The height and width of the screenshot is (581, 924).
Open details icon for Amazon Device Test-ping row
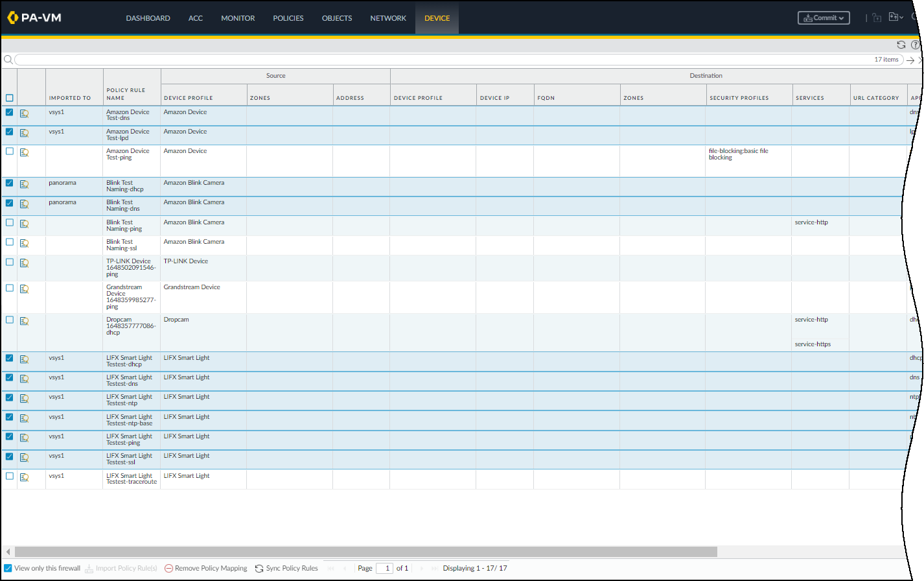24,153
